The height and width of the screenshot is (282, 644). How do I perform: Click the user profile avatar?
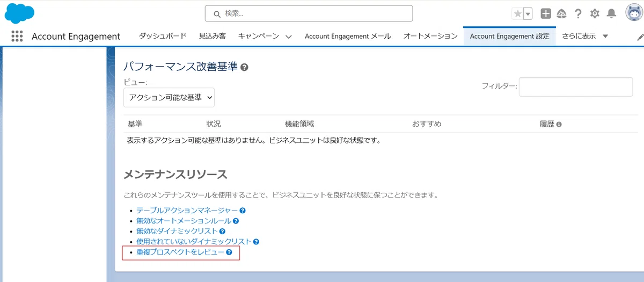(x=634, y=13)
